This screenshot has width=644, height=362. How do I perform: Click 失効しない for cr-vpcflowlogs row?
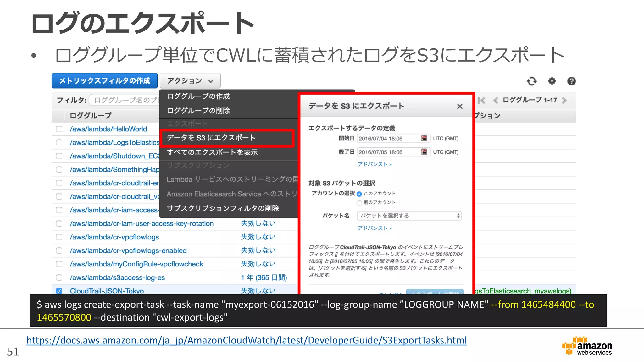[x=258, y=237]
